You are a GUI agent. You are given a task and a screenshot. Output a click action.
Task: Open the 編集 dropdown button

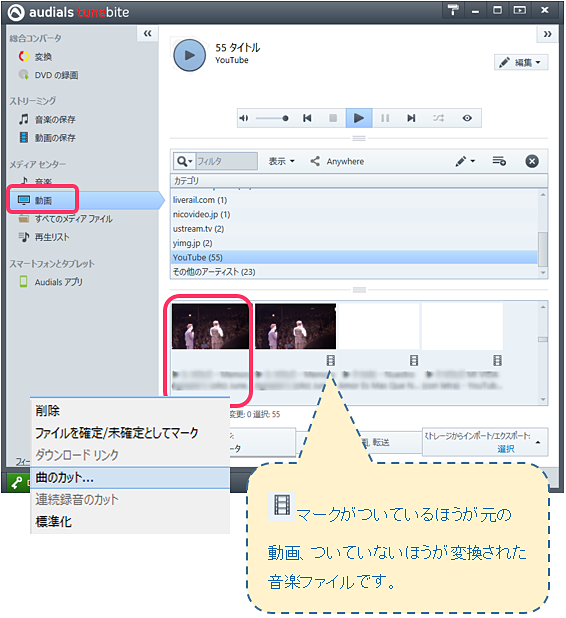(521, 62)
